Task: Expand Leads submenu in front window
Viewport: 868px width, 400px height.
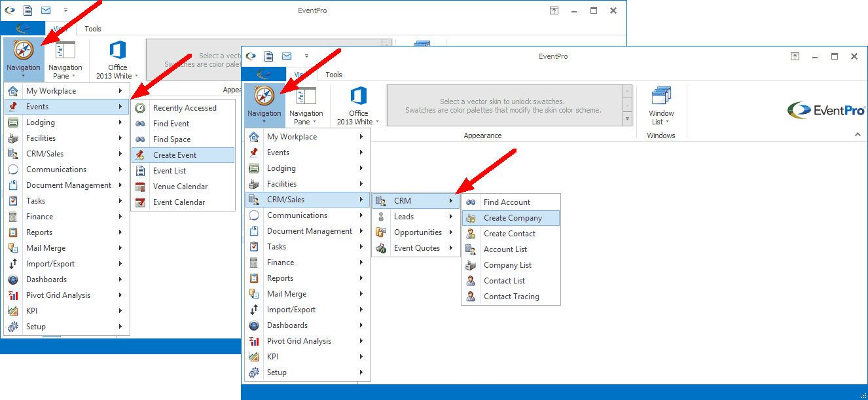Action: pos(416,217)
